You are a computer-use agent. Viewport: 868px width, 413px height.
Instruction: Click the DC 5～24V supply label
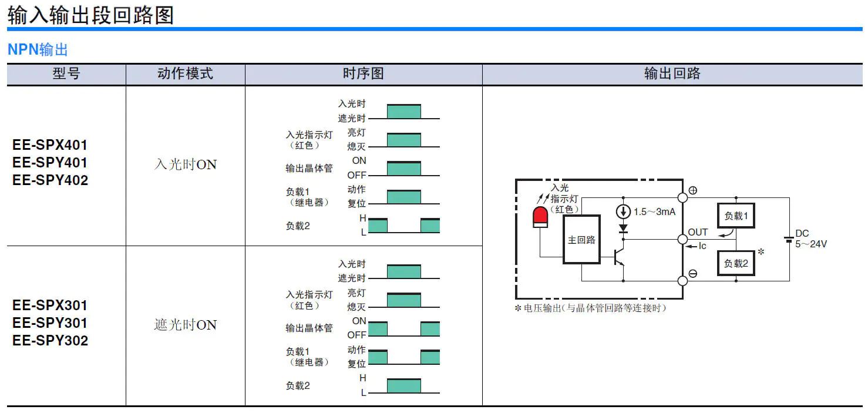coord(811,239)
